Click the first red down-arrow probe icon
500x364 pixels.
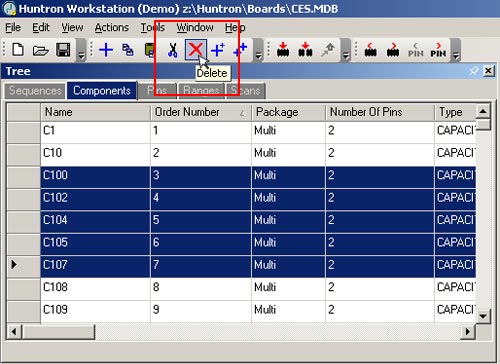tap(283, 49)
